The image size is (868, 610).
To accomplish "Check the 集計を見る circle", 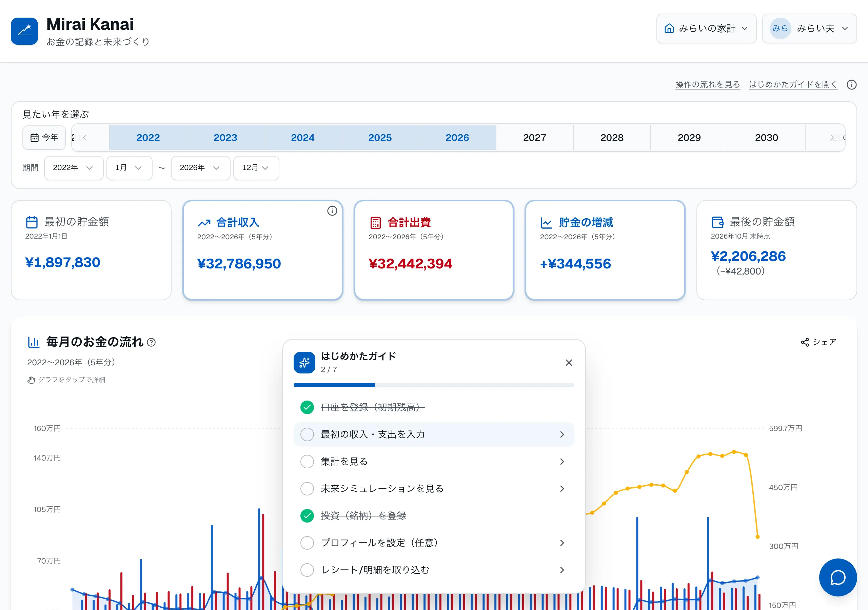I will tap(307, 462).
